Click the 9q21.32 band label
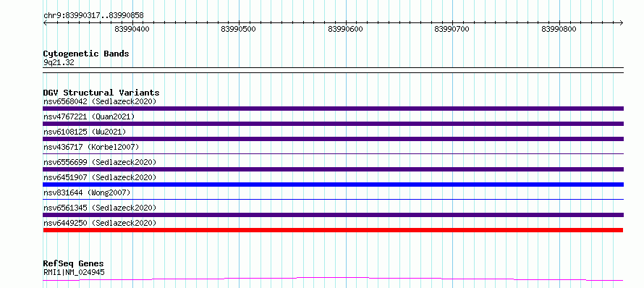This screenshot has width=644, height=288. pyautogui.click(x=59, y=62)
